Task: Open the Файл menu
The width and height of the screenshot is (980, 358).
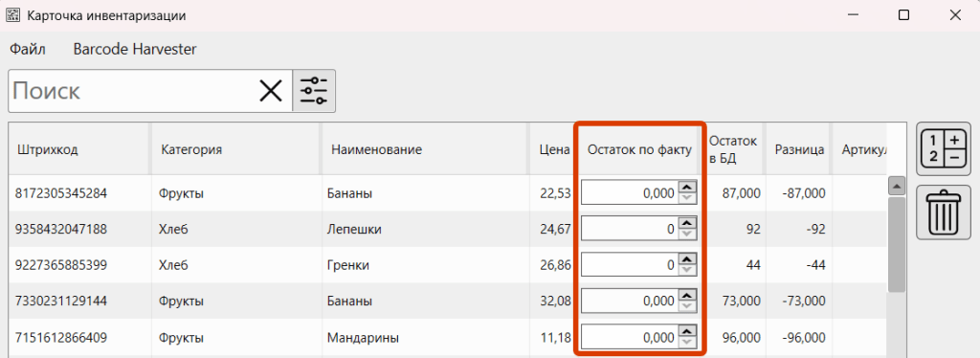Action: tap(27, 49)
